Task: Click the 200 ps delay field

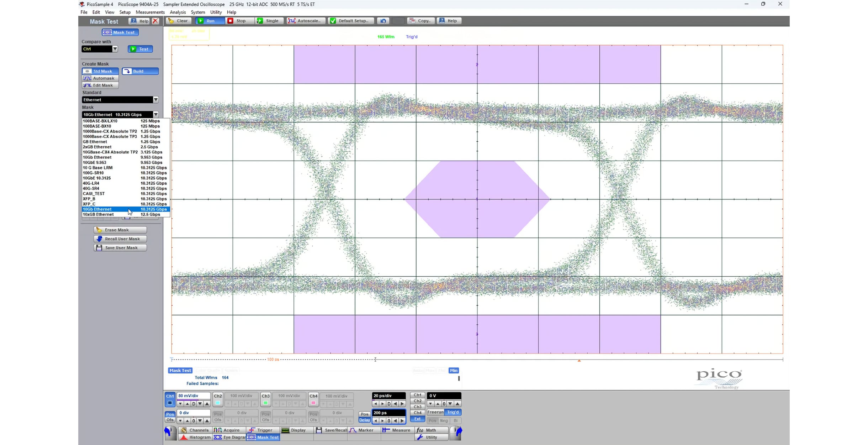Action: point(389,413)
